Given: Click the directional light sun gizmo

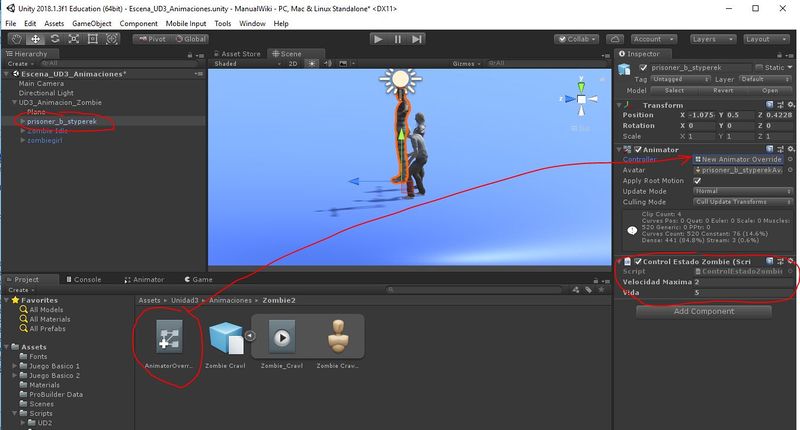Looking at the screenshot, I should pos(401,80).
